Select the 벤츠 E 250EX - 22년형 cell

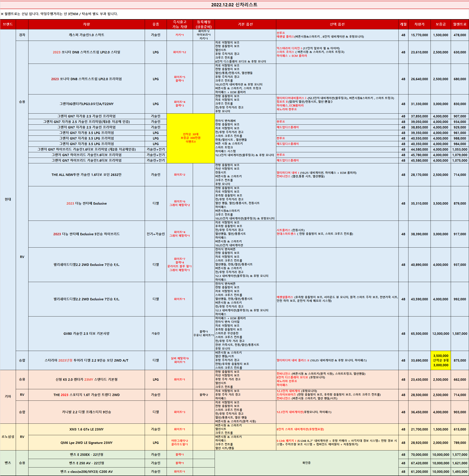[x=86, y=455]
